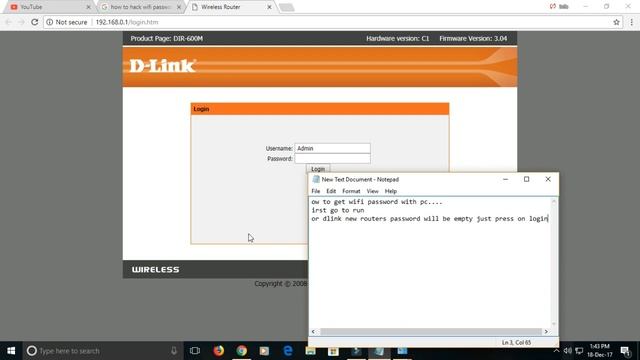The height and width of the screenshot is (360, 640).
Task: Click the empty Password field
Action: (332, 158)
